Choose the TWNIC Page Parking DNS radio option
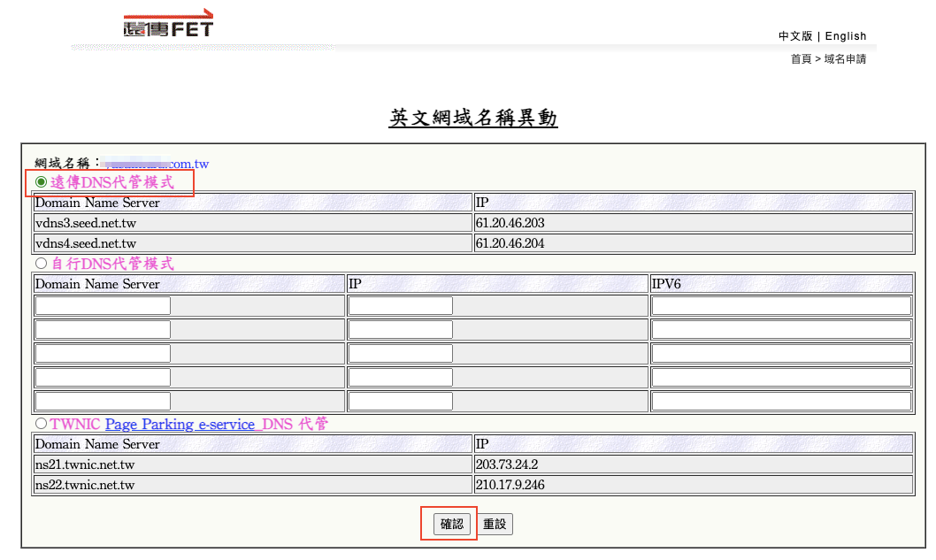The height and width of the screenshot is (560, 936). pos(42,424)
